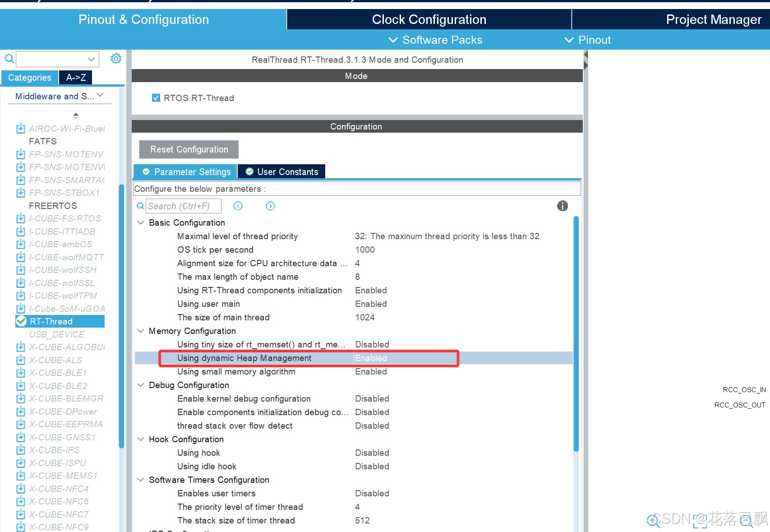Click the download icon next to I-CUBE-embOS
This screenshot has width=770, height=532.
pos(21,244)
